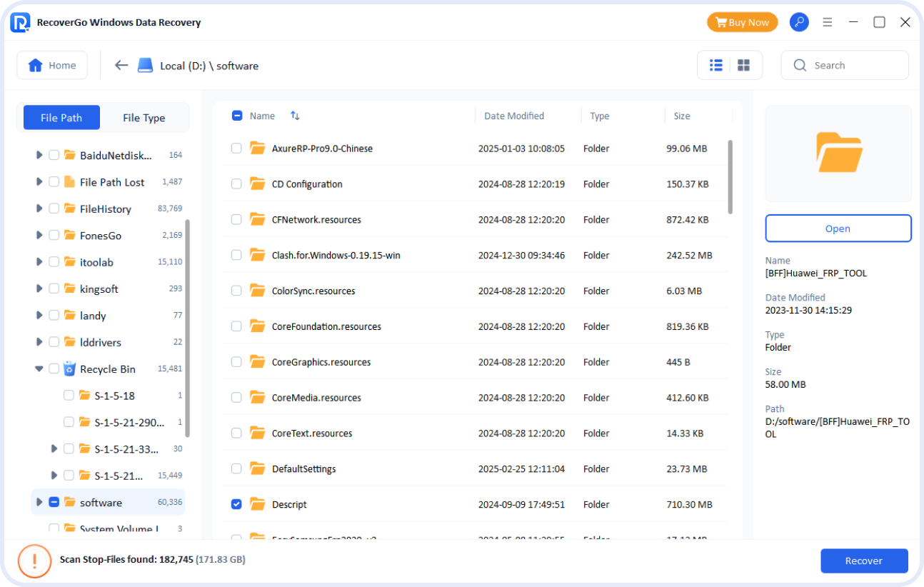Expand the BaiduNetdisk tree item

(x=39, y=155)
